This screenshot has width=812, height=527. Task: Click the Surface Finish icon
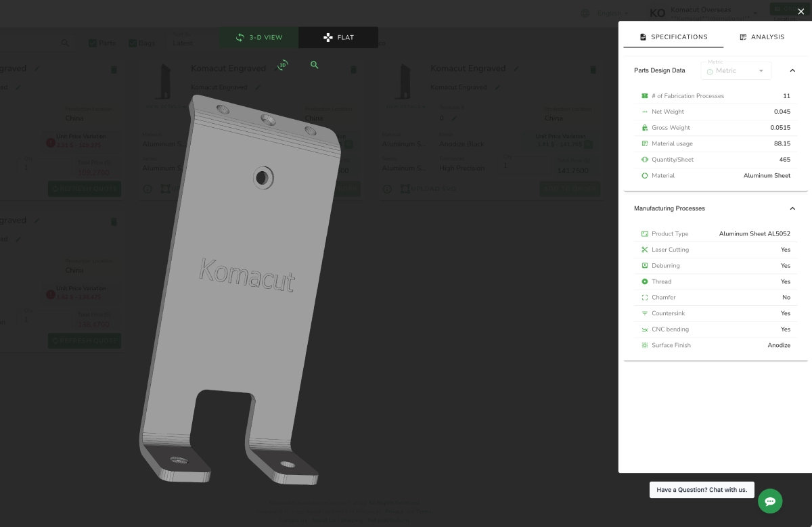(x=645, y=345)
